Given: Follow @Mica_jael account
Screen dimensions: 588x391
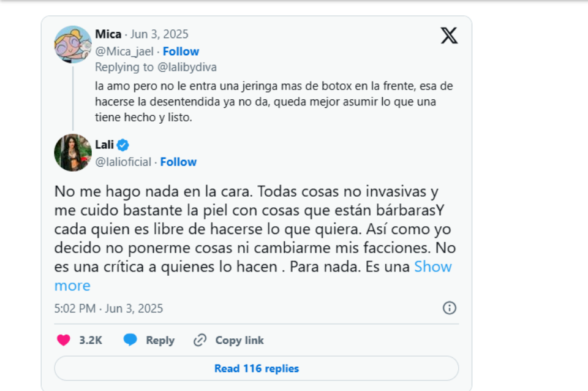Looking at the screenshot, I should [181, 51].
